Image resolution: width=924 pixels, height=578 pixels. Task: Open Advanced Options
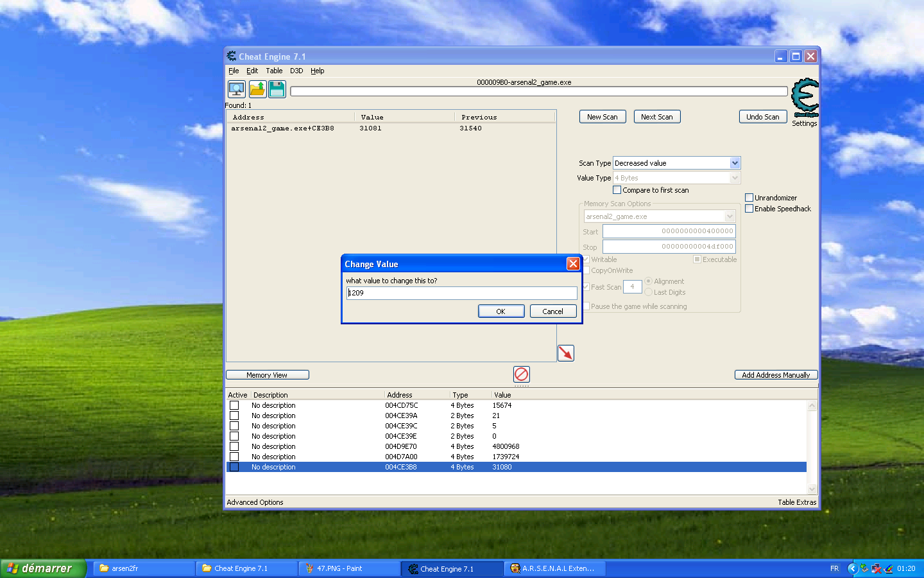tap(255, 502)
